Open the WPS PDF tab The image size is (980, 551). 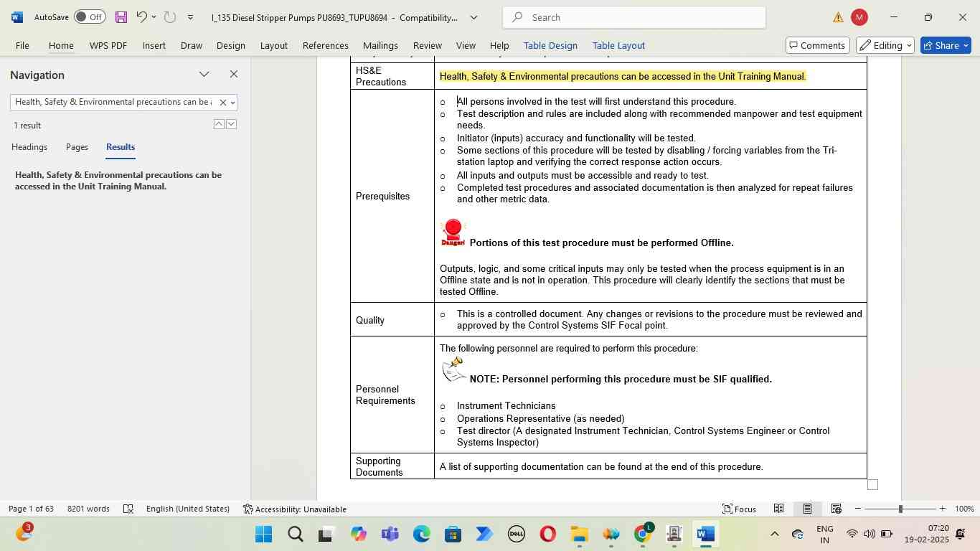[x=108, y=45]
